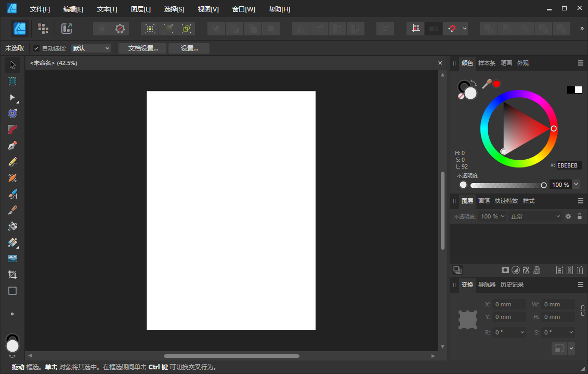Viewport: 588px width, 374px height.
Task: Click the layer effects FX icon
Action: (x=526, y=270)
